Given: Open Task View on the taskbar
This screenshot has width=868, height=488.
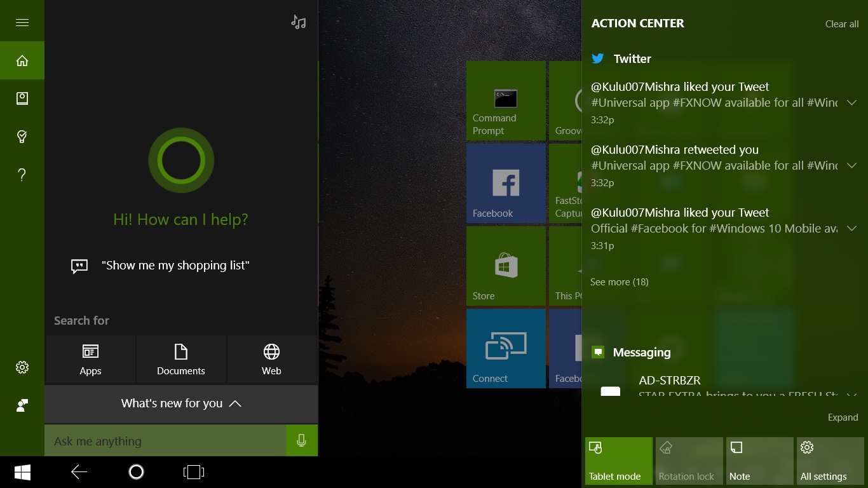Looking at the screenshot, I should point(193,472).
